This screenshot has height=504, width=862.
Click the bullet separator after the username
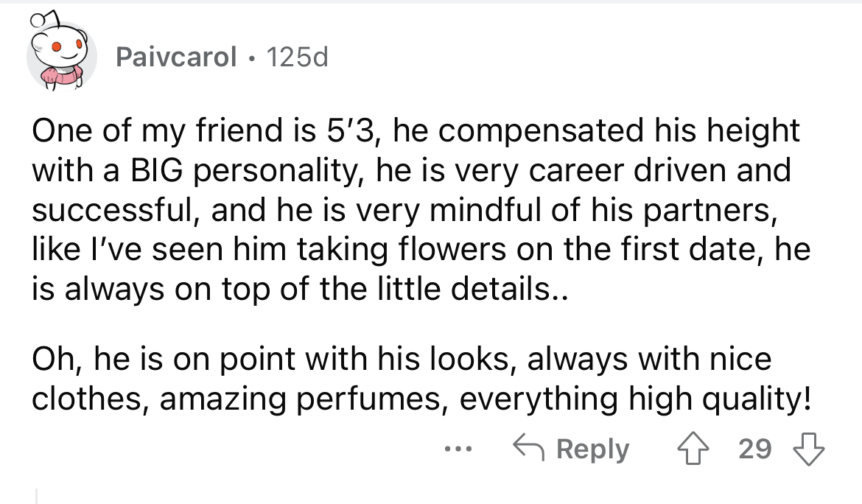pyautogui.click(x=251, y=57)
